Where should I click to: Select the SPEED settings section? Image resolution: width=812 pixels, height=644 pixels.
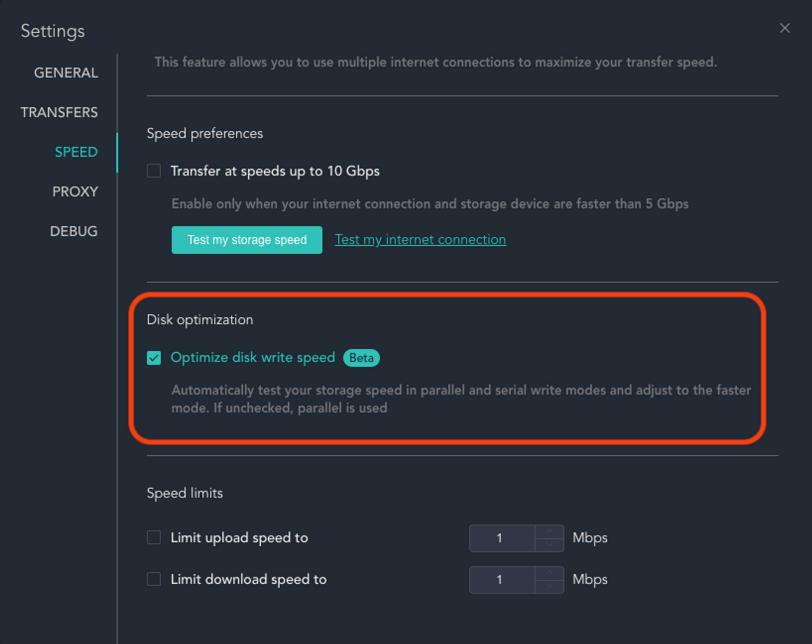pos(76,152)
